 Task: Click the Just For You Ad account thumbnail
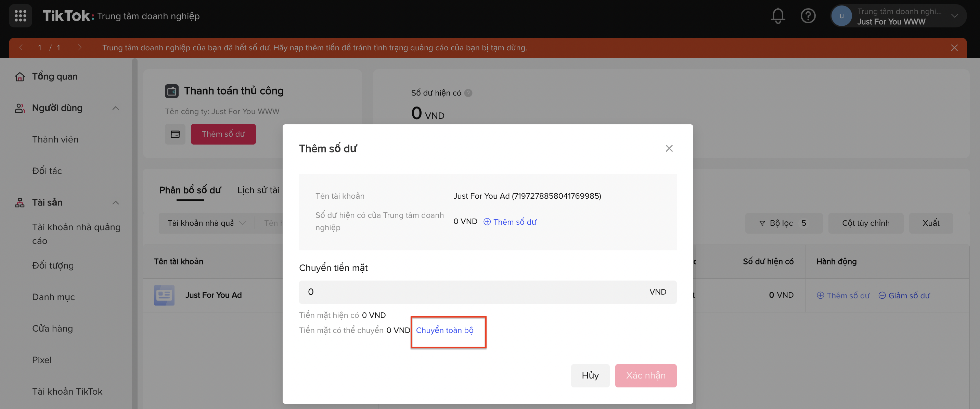click(x=164, y=295)
